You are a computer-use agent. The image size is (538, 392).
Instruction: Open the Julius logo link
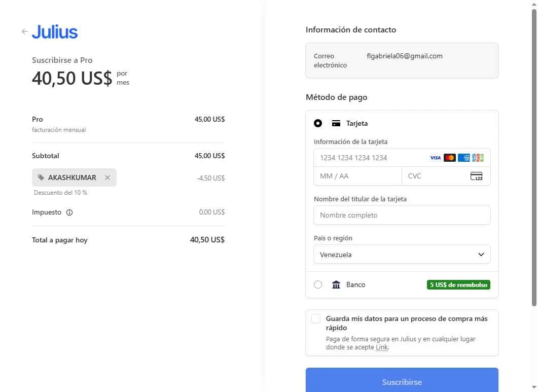click(55, 32)
